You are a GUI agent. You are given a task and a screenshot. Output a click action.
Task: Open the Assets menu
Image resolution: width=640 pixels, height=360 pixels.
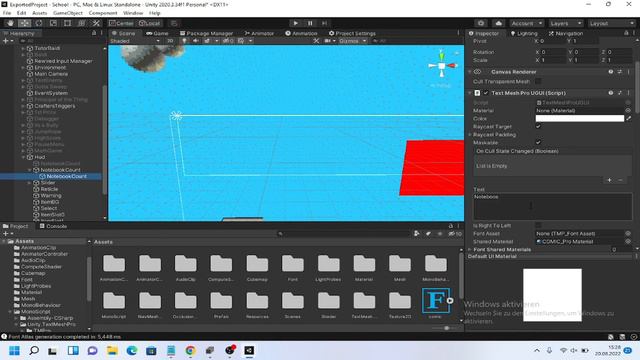[40, 13]
